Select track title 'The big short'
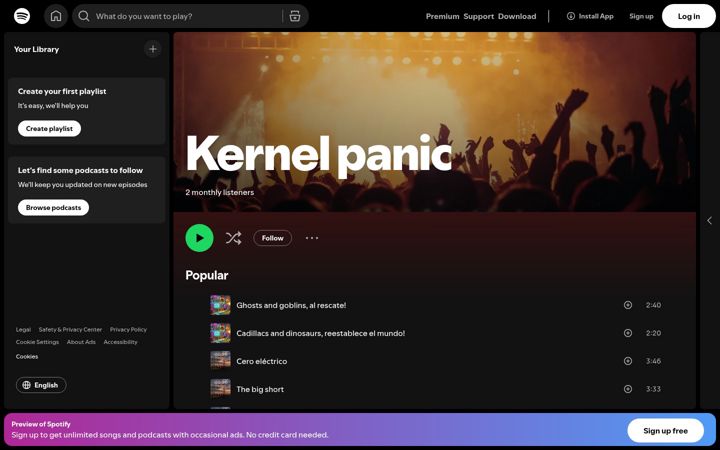 260,389
